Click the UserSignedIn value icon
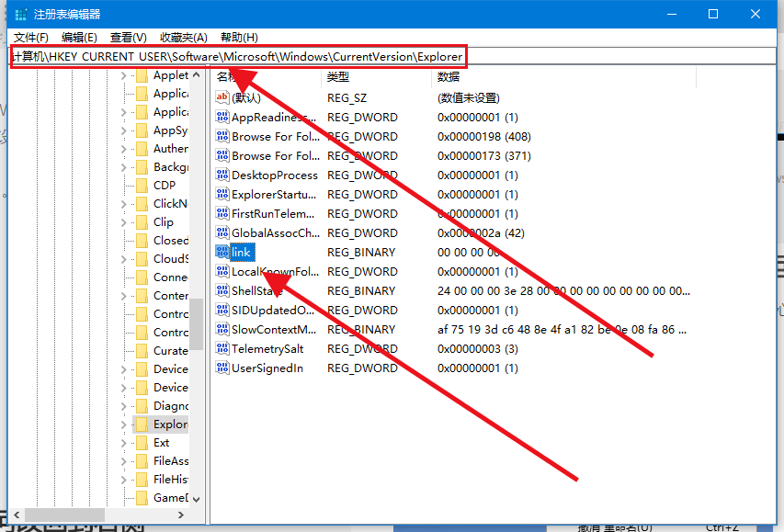The height and width of the screenshot is (532, 784). [222, 368]
